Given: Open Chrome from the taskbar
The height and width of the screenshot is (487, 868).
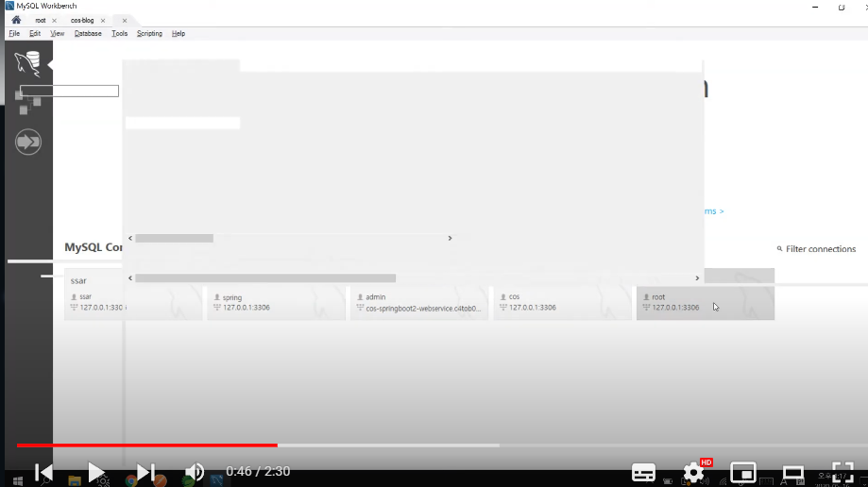Looking at the screenshot, I should [130, 481].
